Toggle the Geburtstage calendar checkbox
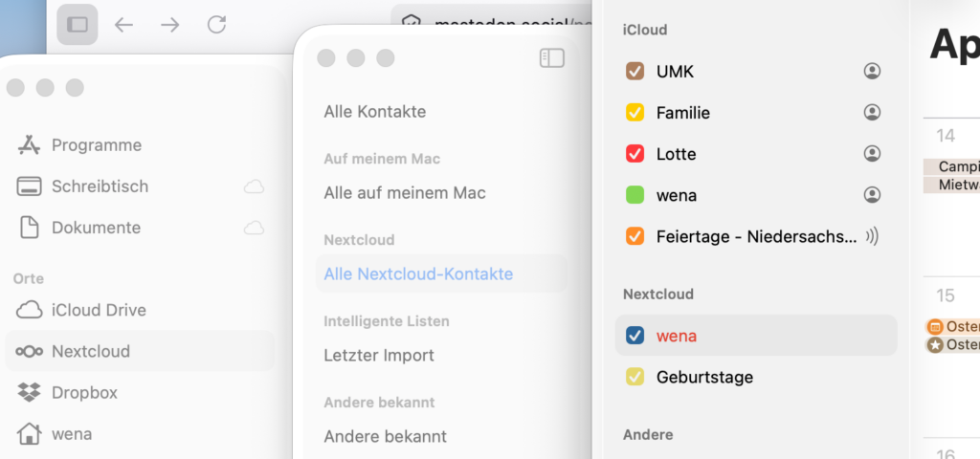 tap(634, 377)
